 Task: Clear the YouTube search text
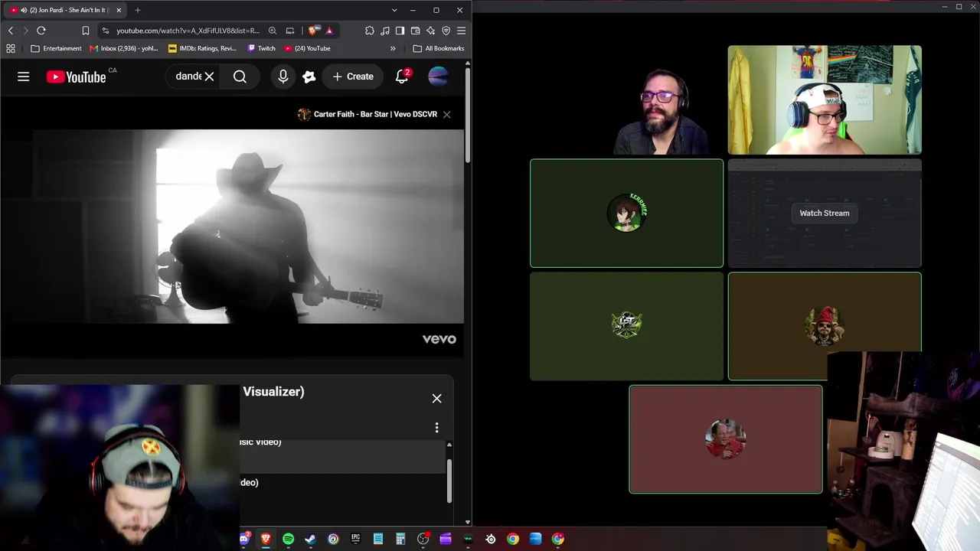point(209,77)
